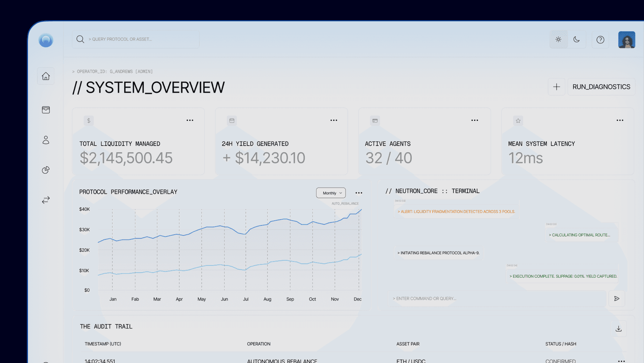
Task: Open the user avatar menu
Action: pos(627,40)
